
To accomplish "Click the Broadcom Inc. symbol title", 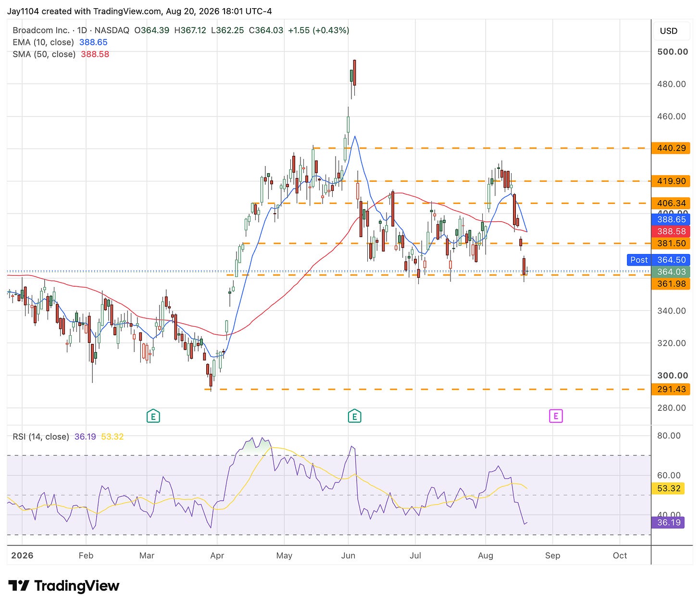I will 41,30.
